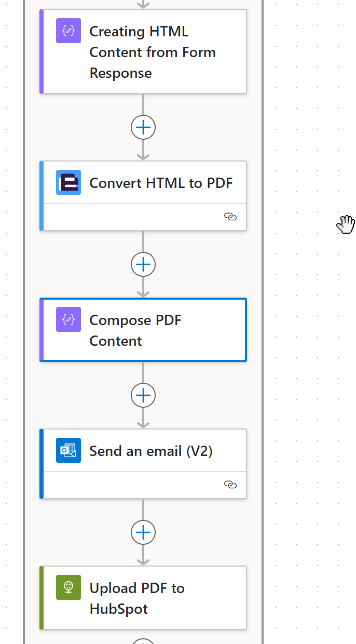The height and width of the screenshot is (644, 356).
Task: Open the Compose PDF Content action
Action: 135,330
